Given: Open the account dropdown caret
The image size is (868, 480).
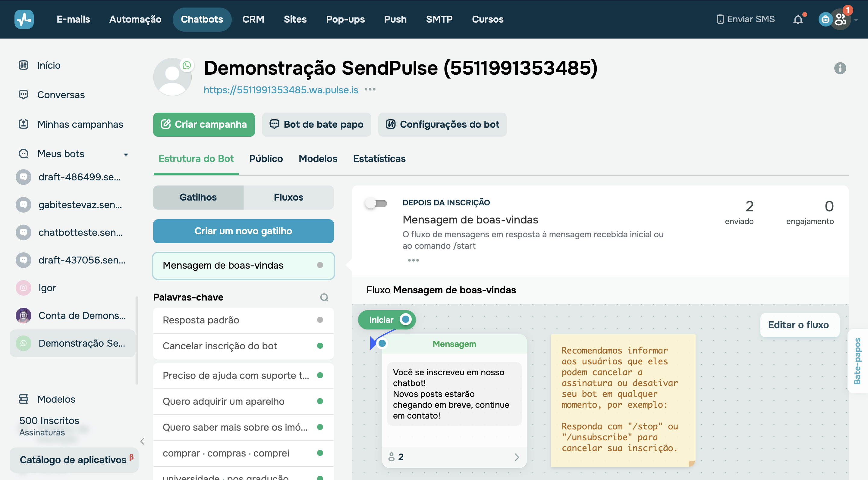Looking at the screenshot, I should [856, 20].
